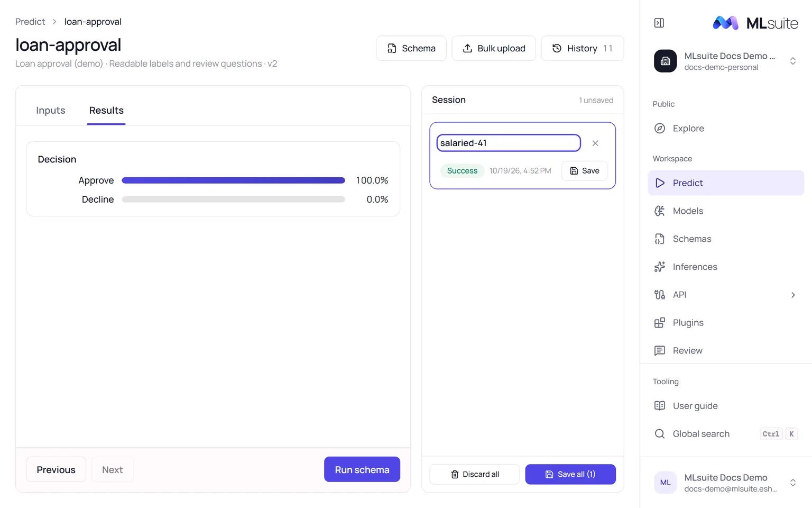Screen dimensions: 812x508
Task: Click the 0.0% Decline value
Action: coord(377,199)
